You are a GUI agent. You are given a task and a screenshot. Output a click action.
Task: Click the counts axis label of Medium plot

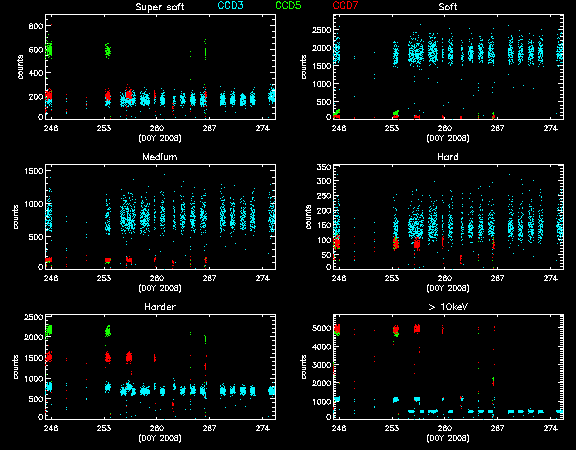click(15, 217)
